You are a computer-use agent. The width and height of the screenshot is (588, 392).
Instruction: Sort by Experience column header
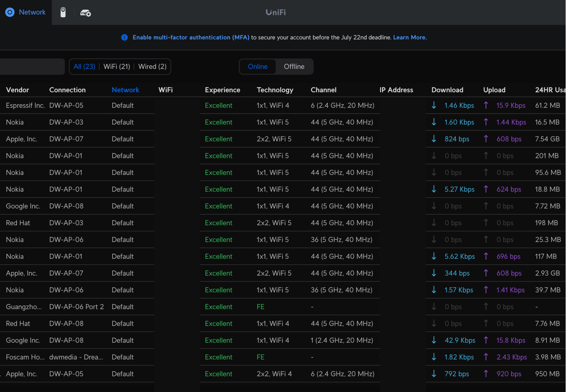point(223,90)
